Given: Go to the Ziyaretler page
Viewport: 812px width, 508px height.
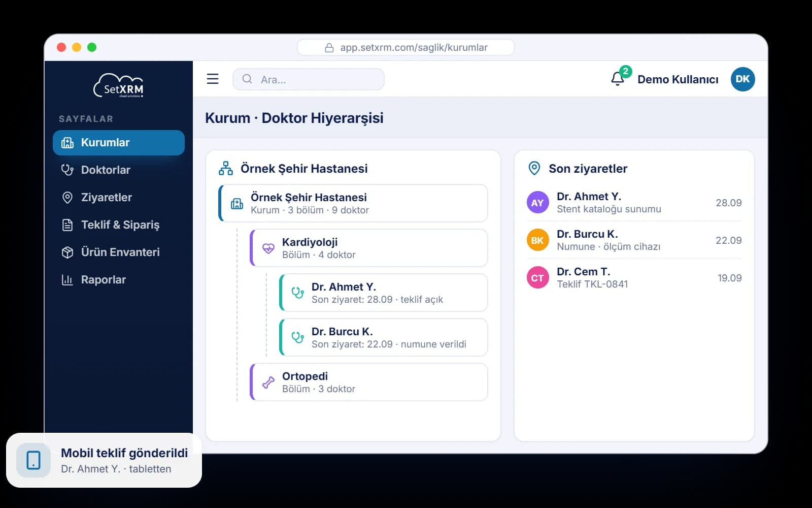Looking at the screenshot, I should [x=119, y=198].
